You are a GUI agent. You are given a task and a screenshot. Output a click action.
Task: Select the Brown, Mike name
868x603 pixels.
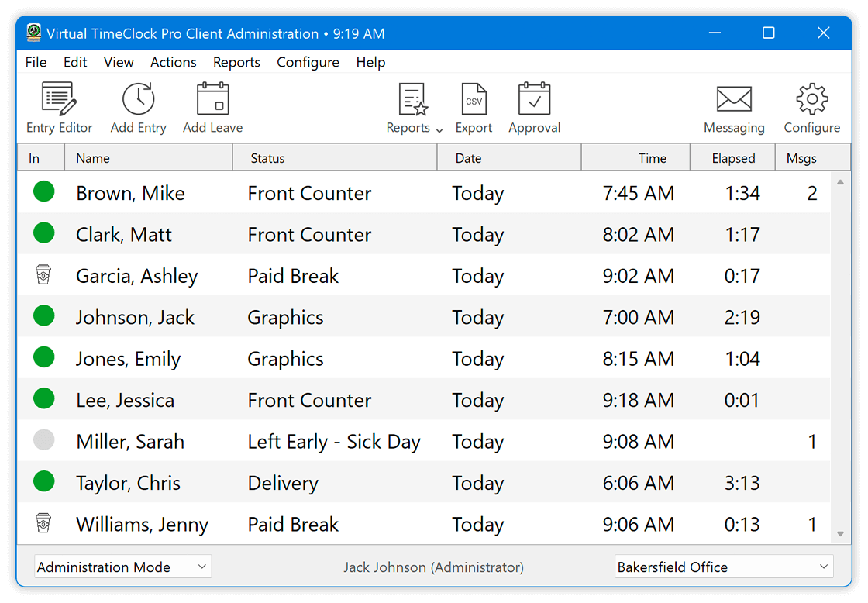pos(131,193)
